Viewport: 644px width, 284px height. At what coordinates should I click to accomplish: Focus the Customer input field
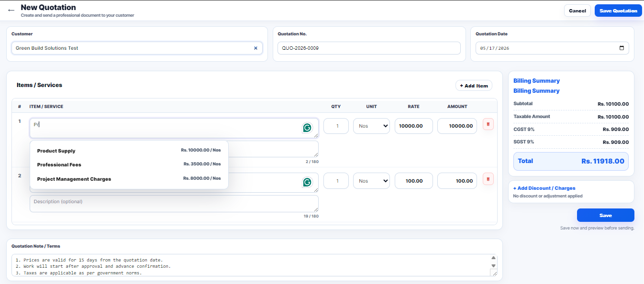tap(137, 48)
